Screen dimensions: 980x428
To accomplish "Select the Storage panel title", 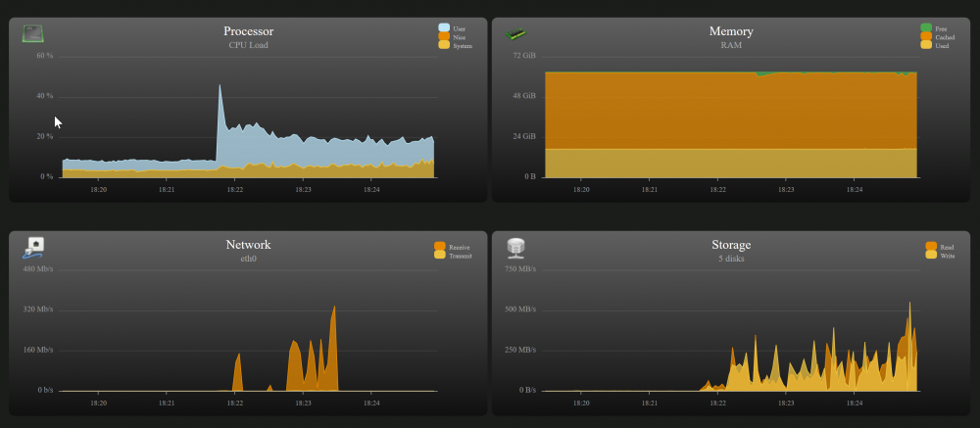I will coord(731,245).
